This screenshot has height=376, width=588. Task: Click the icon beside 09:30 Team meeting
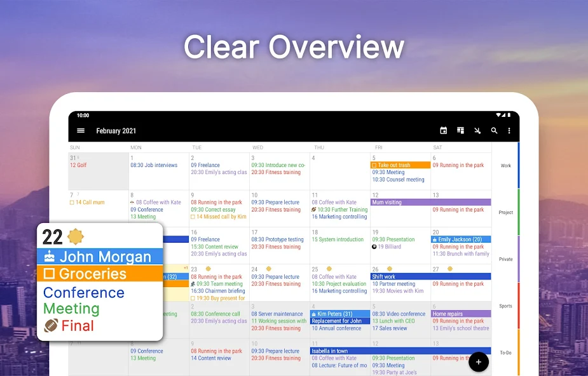pos(193,284)
